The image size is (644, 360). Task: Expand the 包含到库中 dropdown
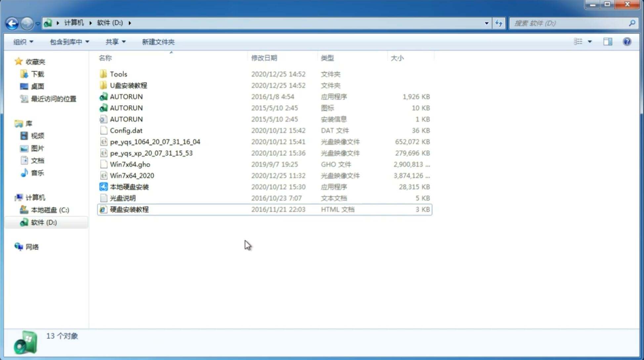pyautogui.click(x=68, y=42)
